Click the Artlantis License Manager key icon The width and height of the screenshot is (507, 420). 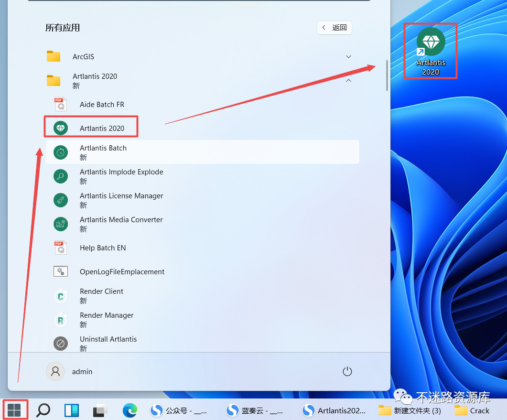coord(61,200)
